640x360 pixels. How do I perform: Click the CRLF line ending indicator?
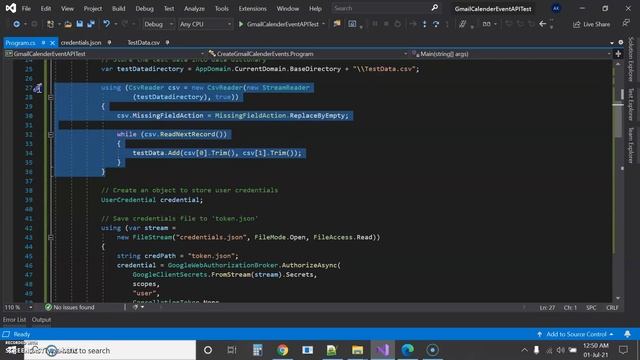pyautogui.click(x=612, y=307)
